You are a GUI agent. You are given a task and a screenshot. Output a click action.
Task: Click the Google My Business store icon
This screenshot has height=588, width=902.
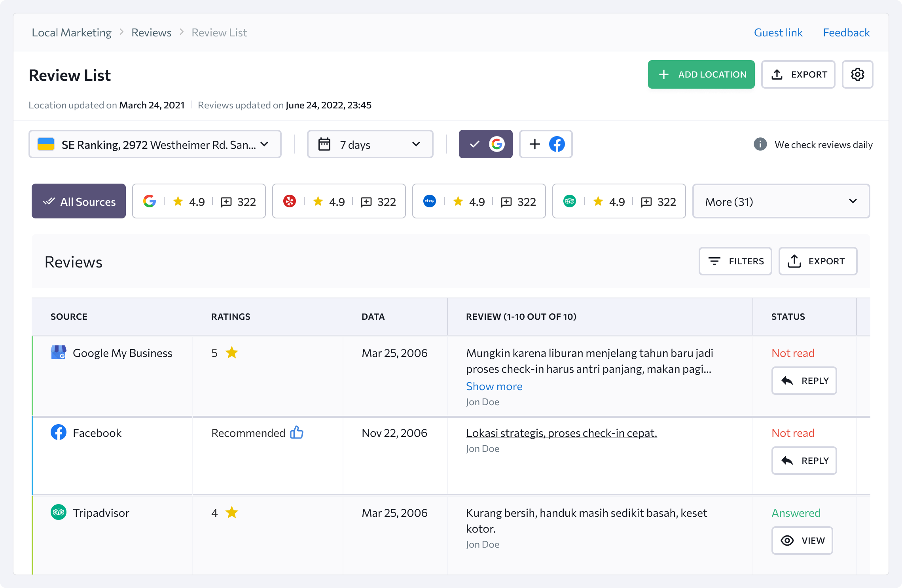tap(59, 352)
